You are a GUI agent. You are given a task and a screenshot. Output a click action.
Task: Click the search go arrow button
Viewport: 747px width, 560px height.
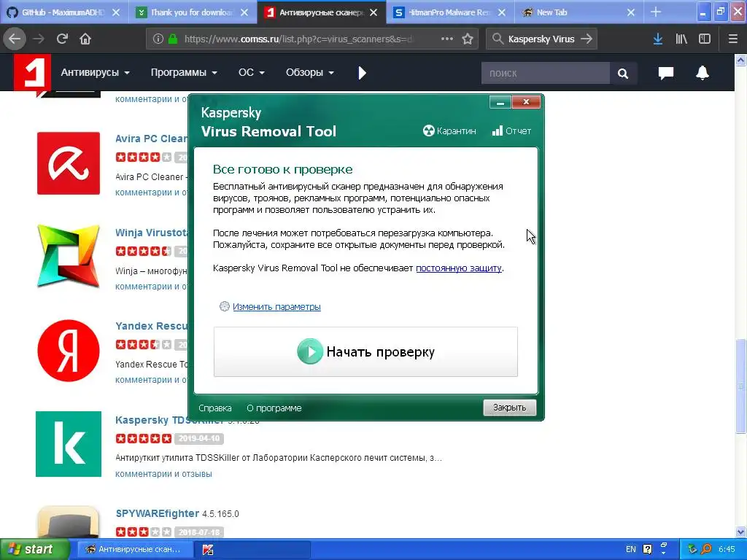point(587,39)
